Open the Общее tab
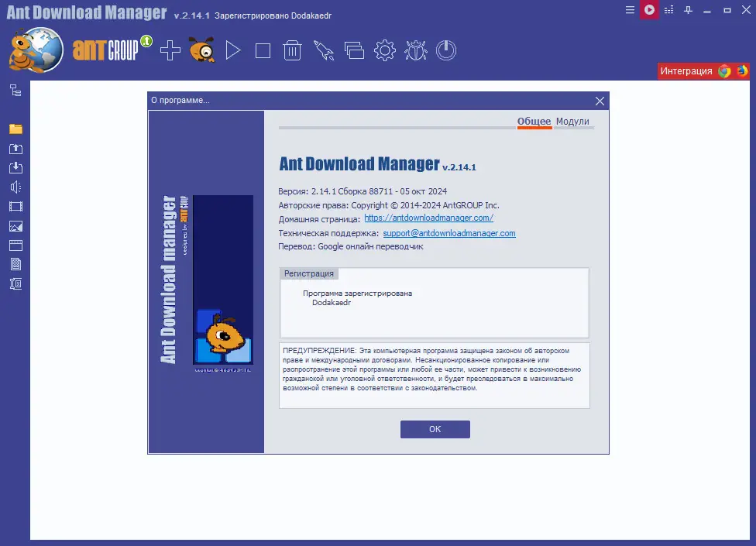Screen dimensions: 756x546 pyautogui.click(x=534, y=122)
